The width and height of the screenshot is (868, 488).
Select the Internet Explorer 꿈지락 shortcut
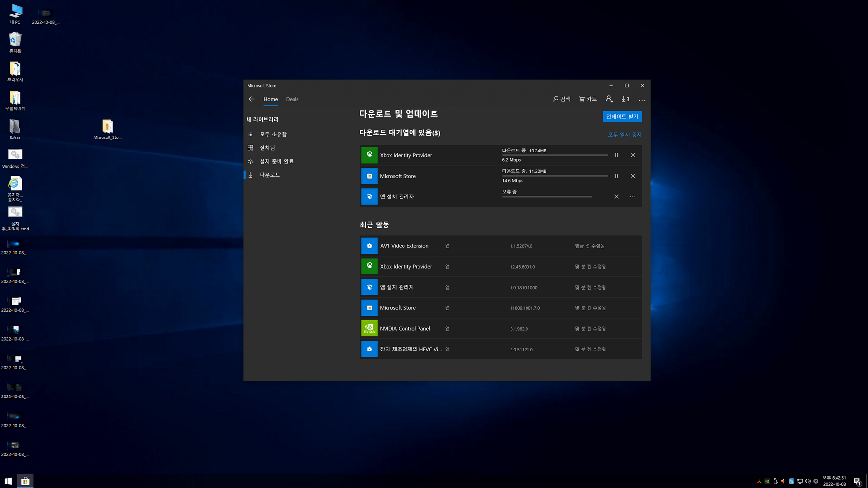[15, 189]
